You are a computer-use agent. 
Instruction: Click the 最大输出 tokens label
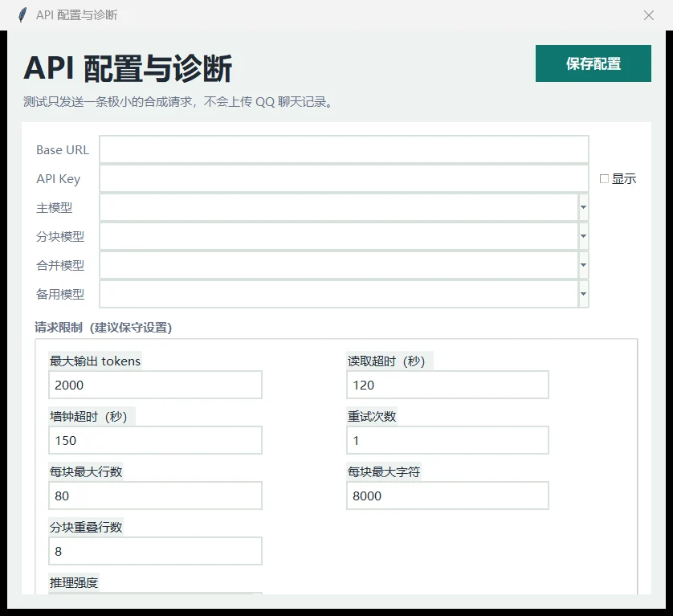[95, 361]
